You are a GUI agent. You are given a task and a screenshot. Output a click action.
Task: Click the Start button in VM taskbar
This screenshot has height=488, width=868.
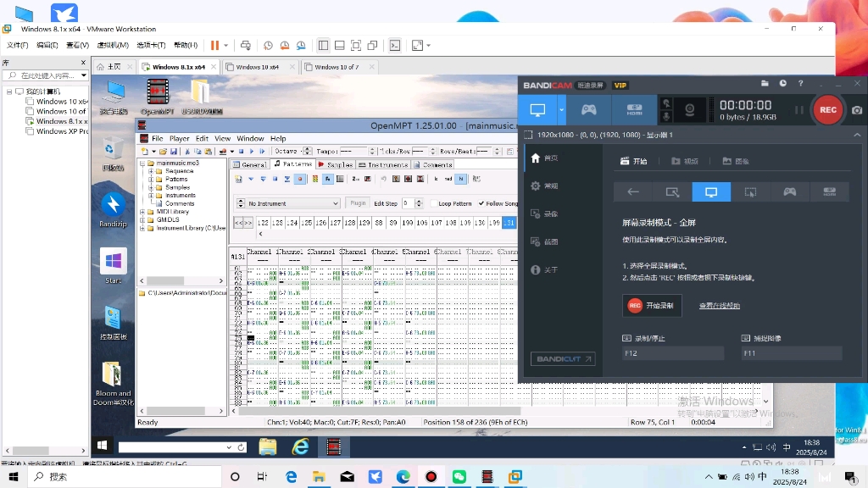tap(102, 446)
